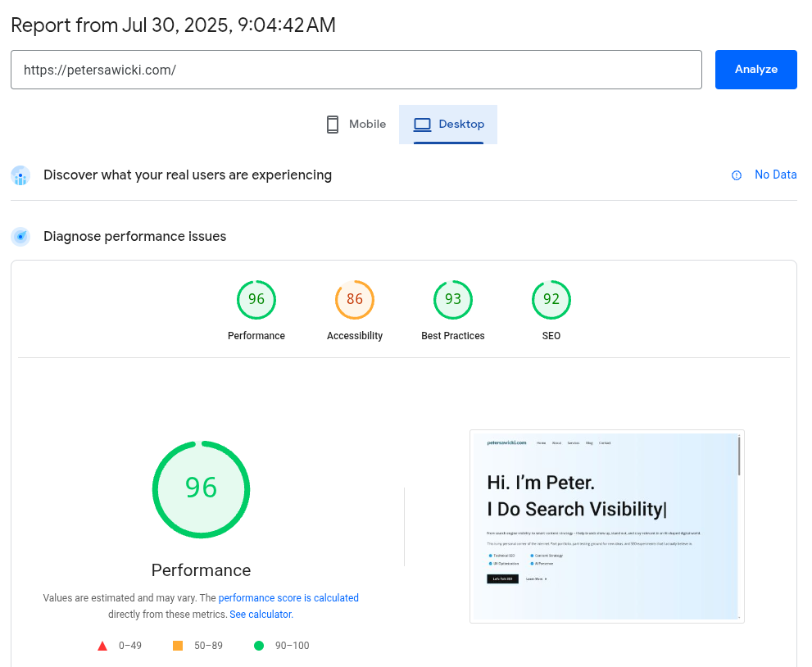
Task: Click the desktop monitor icon
Action: tap(422, 124)
